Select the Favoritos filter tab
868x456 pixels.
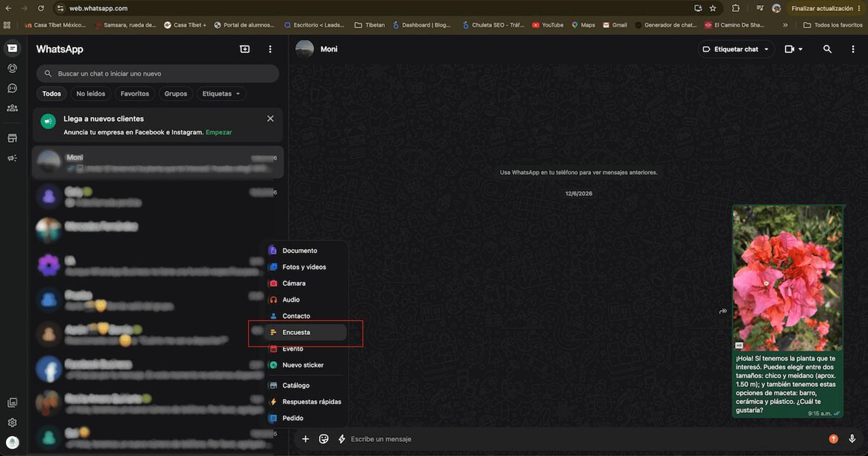click(135, 94)
